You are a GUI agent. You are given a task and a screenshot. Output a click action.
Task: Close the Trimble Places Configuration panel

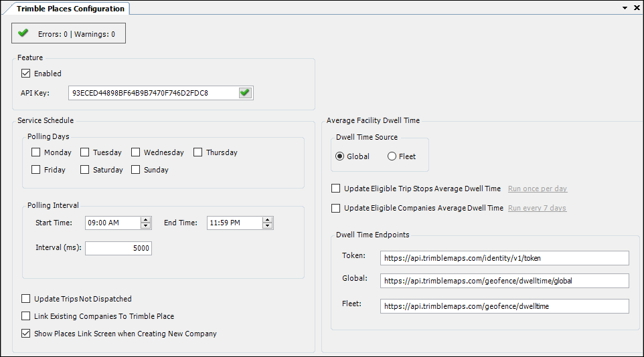coord(637,8)
